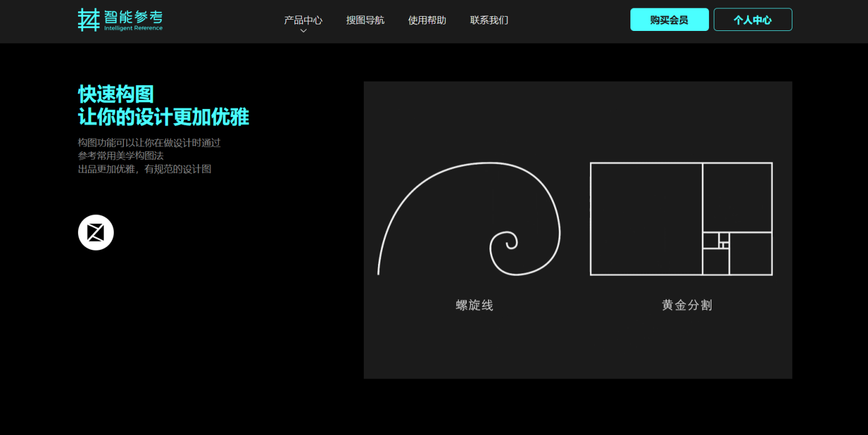Select the golden ratio rectangle diagram
The height and width of the screenshot is (435, 868).
tap(680, 219)
